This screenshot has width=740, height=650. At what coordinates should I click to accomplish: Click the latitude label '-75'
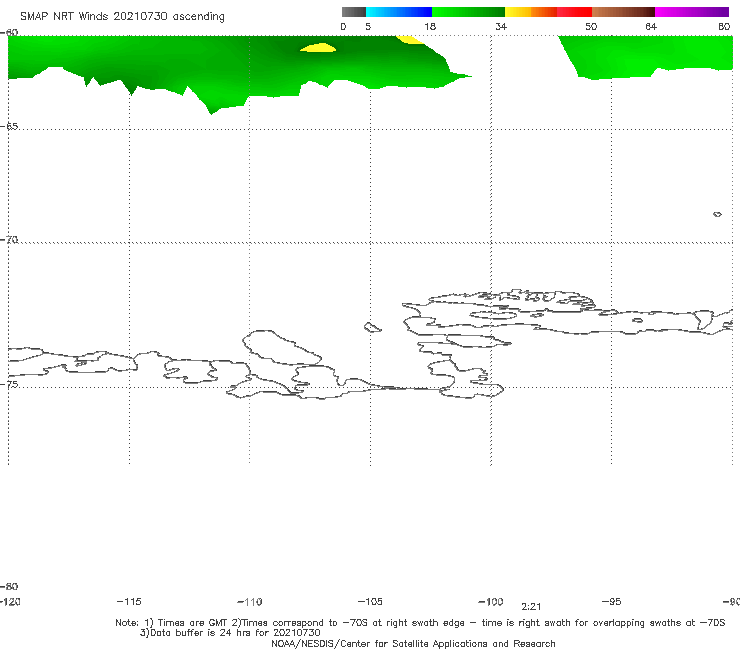click(x=9, y=384)
